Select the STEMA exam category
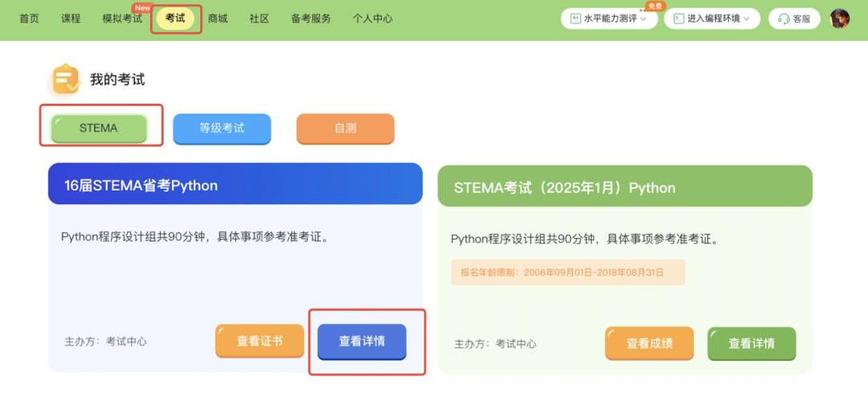This screenshot has width=868, height=414. point(99,129)
